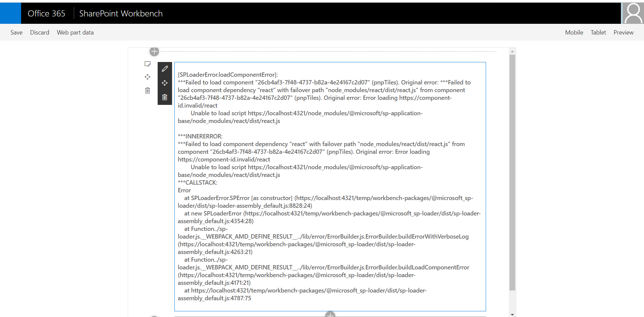Click the assembly_default.js:4787:75 text
This screenshot has width=644, height=317.
pos(214,298)
